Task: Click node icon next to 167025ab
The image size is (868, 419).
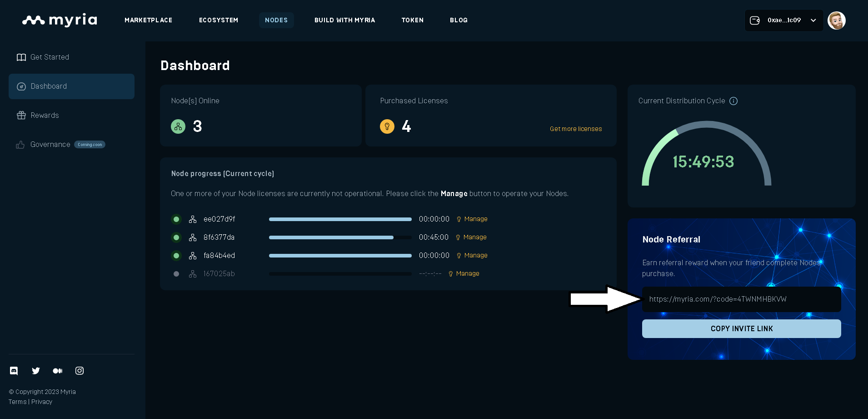Action: pos(193,274)
